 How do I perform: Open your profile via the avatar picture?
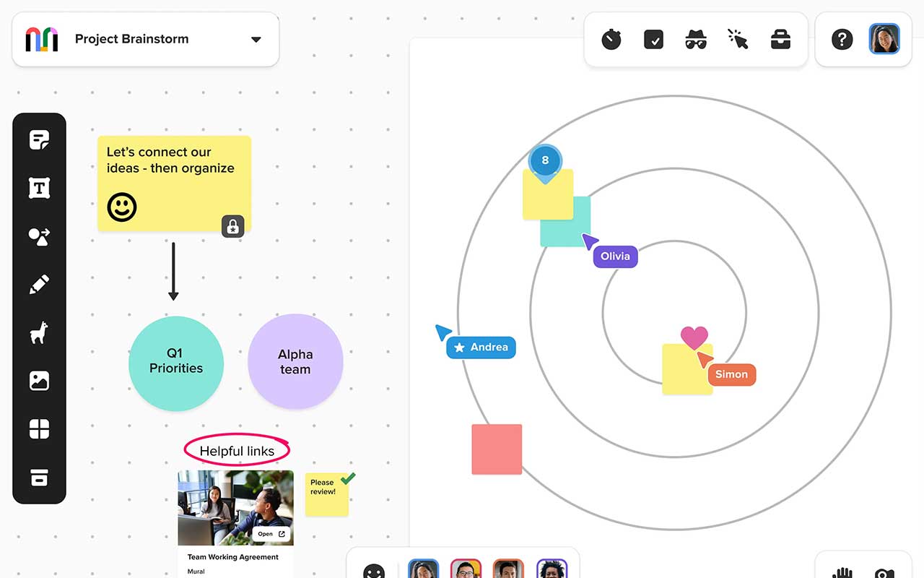[884, 38]
